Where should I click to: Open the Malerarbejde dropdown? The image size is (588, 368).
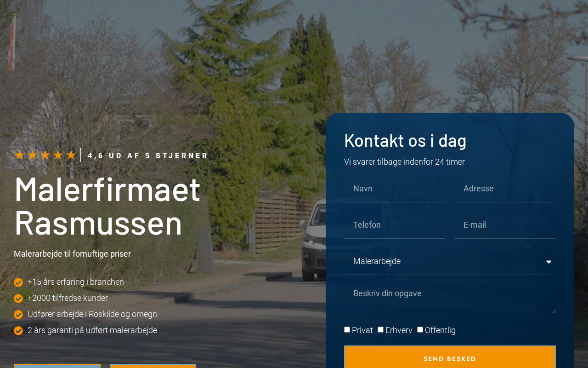click(x=450, y=261)
